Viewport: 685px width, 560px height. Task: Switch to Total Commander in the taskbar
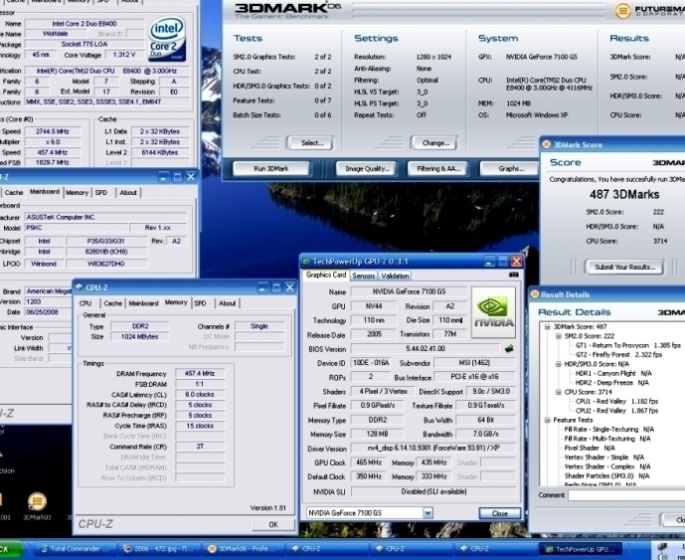pyautogui.click(x=75, y=549)
